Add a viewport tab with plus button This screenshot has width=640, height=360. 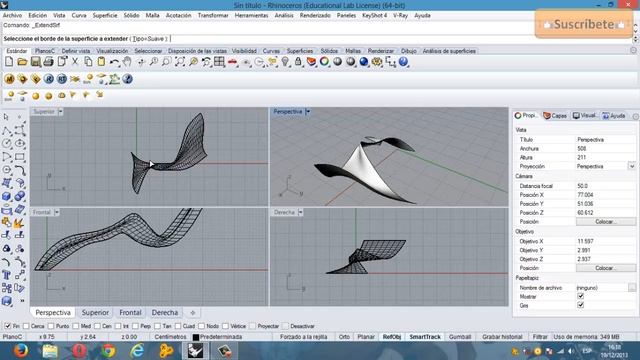[x=193, y=313]
